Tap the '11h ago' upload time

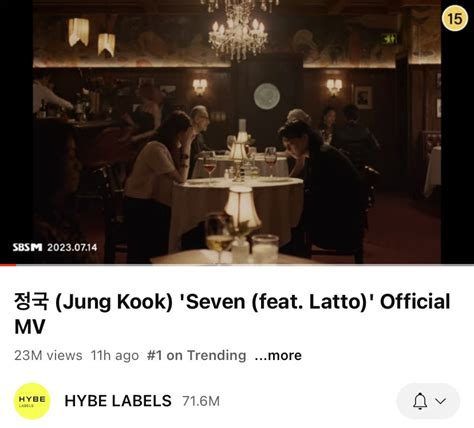coord(115,355)
